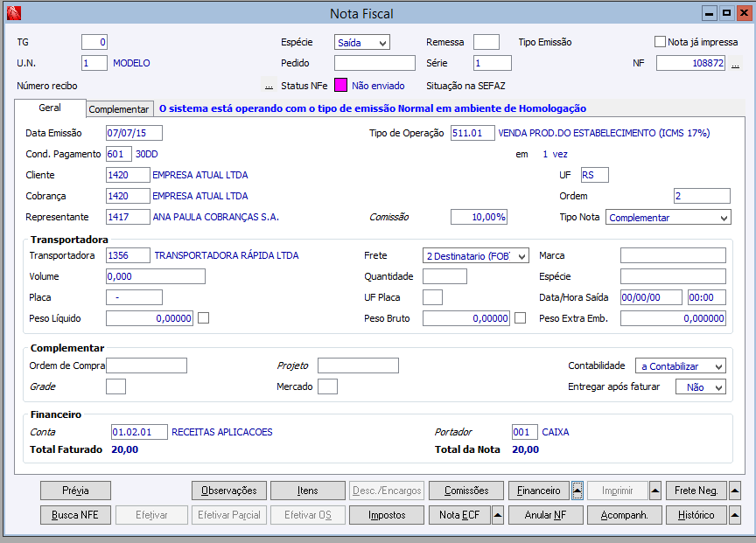Click the arrow button beside Frete Neg.
756x543 pixels.
point(735,491)
